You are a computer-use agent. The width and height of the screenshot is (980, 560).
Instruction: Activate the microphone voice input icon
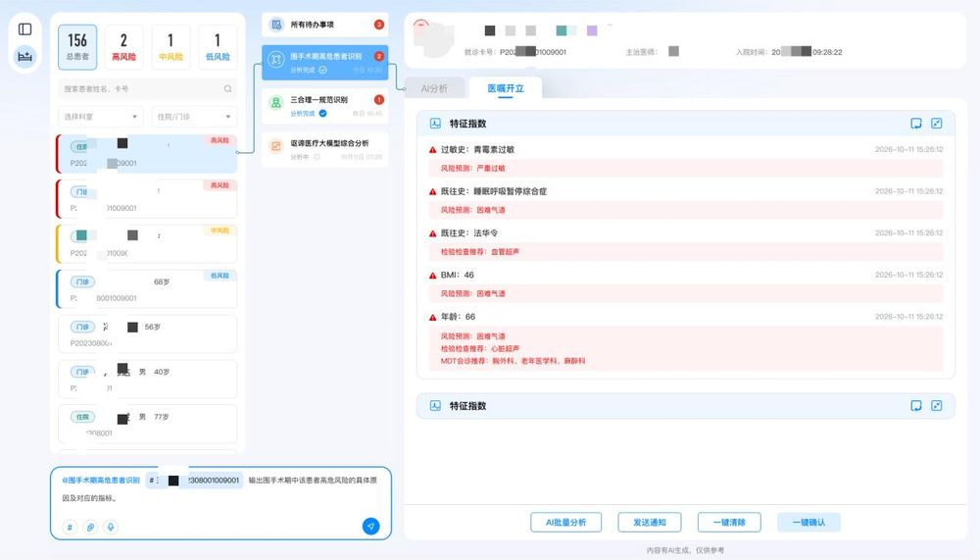(x=111, y=527)
